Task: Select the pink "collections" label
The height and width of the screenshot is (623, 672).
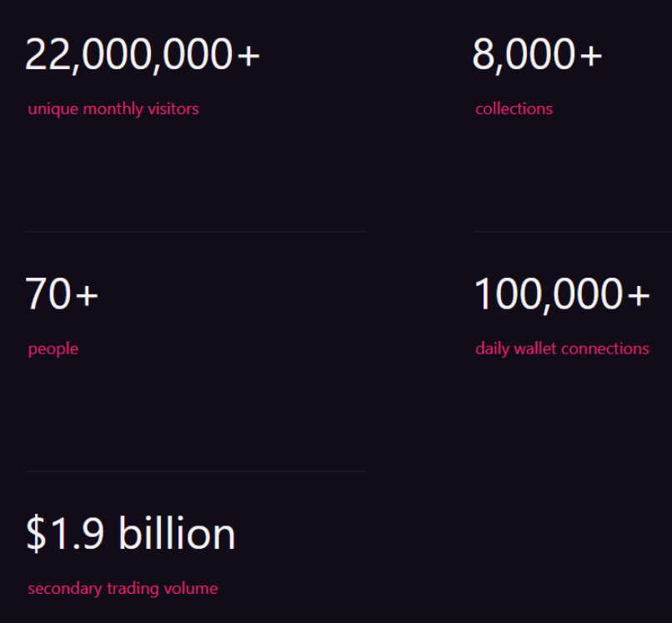Action: pos(514,108)
